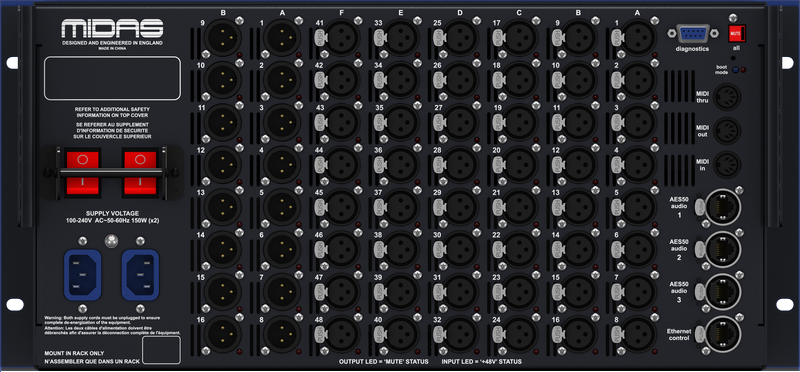Toggle the left red power rocker switch
This screenshot has height=372, width=800.
(82, 172)
